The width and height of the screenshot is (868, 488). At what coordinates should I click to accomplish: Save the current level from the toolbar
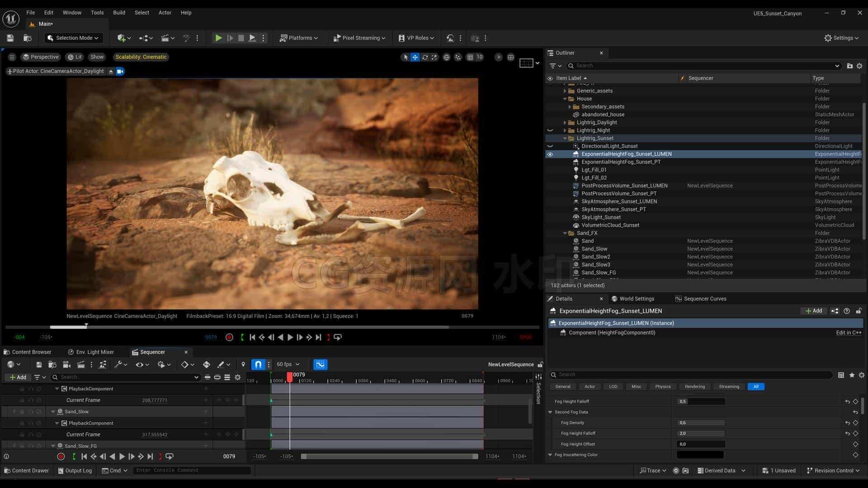coord(10,38)
